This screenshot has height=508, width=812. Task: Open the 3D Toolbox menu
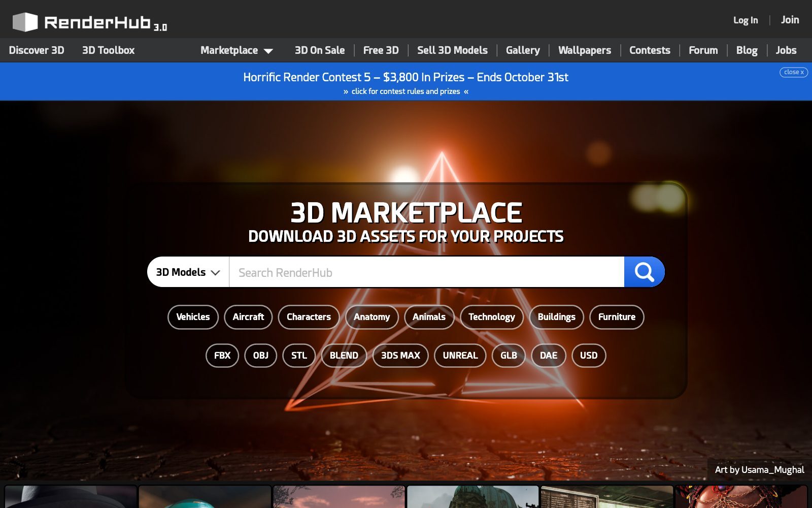[109, 50]
